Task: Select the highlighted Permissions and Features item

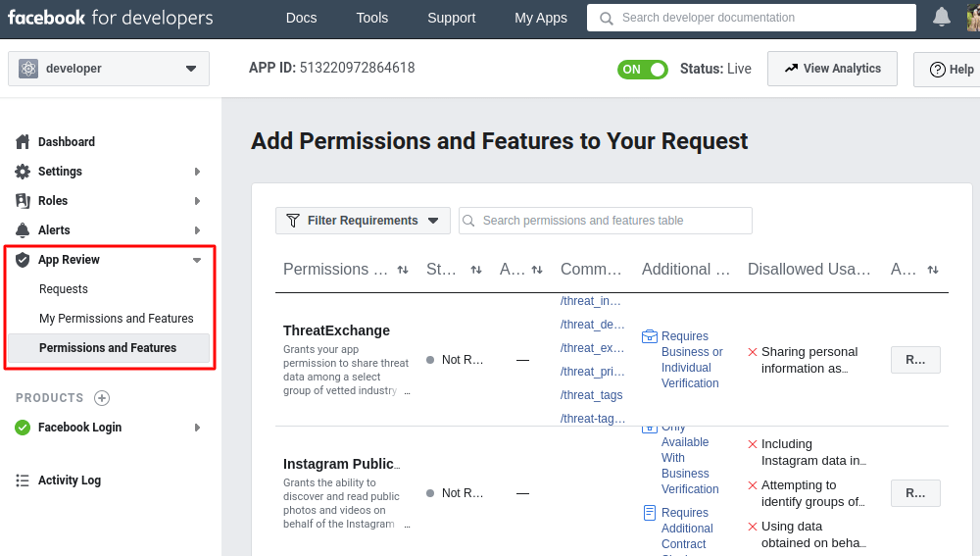Action: pos(109,348)
